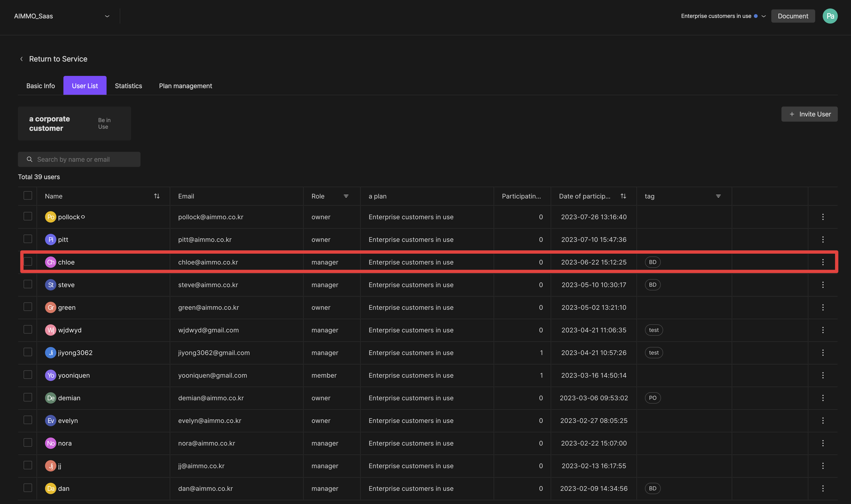Expand Enterprise customers in use dropdown
The image size is (851, 504).
(x=763, y=16)
